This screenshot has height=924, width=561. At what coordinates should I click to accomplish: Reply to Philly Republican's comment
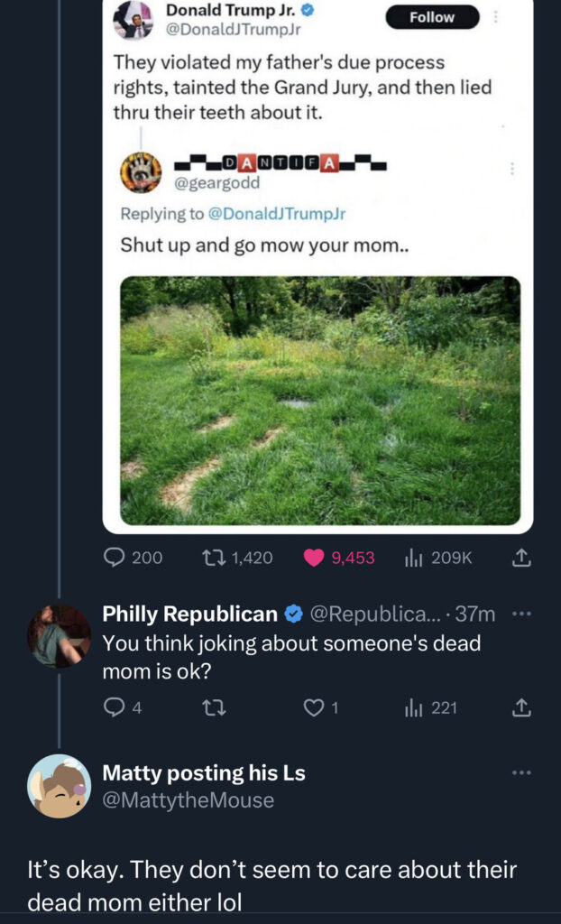pyautogui.click(x=113, y=708)
